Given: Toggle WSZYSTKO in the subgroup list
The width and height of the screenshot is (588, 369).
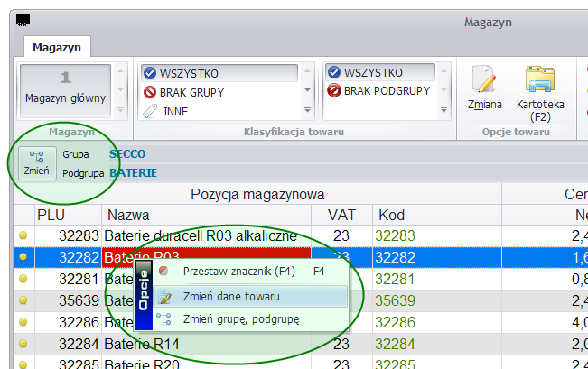Looking at the screenshot, I should click(x=380, y=72).
